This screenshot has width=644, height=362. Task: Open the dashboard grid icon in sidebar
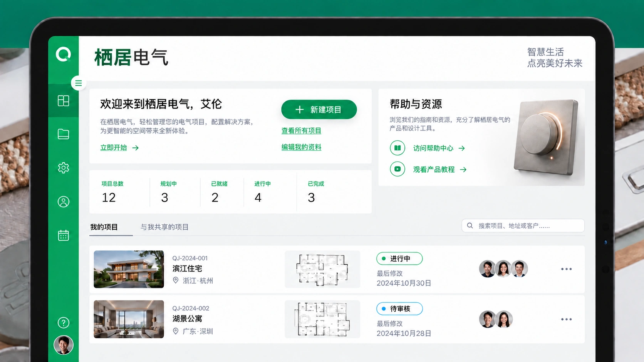(63, 101)
